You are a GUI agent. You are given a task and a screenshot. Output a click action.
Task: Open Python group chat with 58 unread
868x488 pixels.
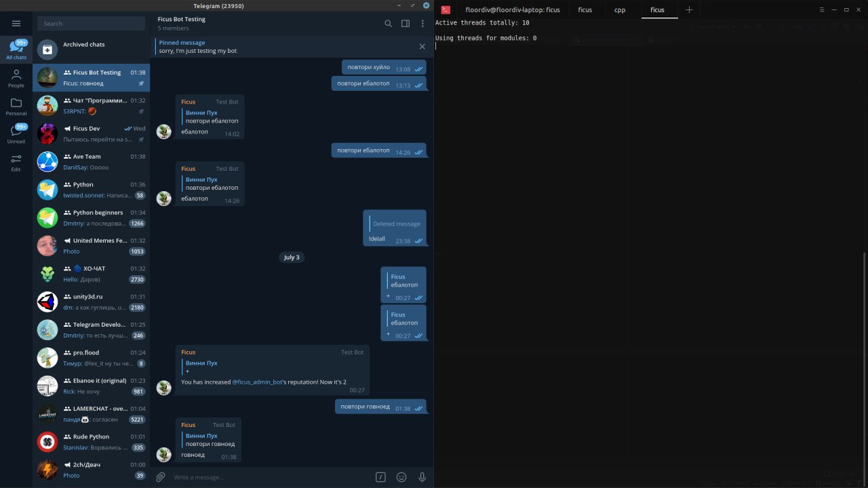click(x=92, y=190)
